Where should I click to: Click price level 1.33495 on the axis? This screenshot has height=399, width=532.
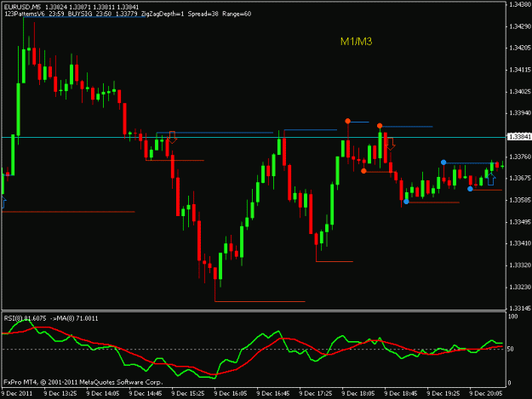[x=519, y=222]
